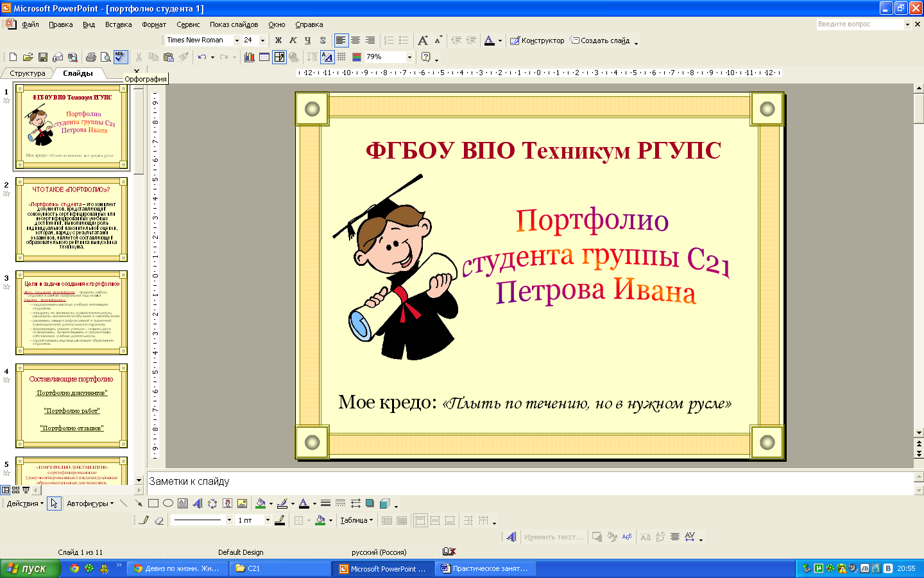Switch to the Слайды tab

pyautogui.click(x=78, y=73)
